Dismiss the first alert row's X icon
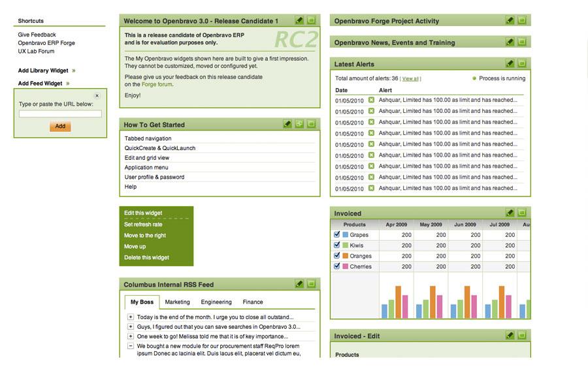 [371, 100]
